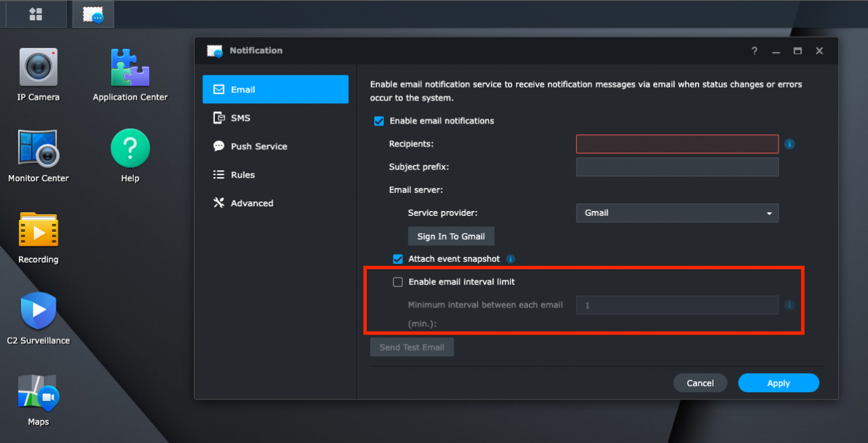The width and height of the screenshot is (868, 443).
Task: Launch Application Center from desktop
Action: (130, 68)
